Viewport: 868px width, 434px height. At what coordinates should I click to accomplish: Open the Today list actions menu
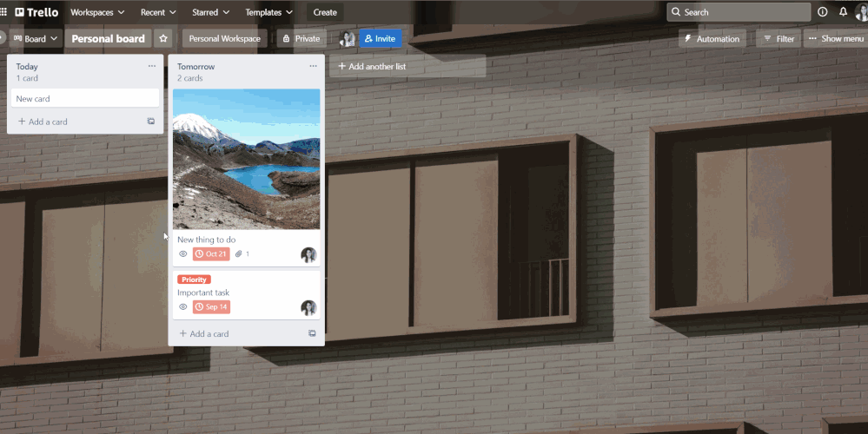click(152, 66)
